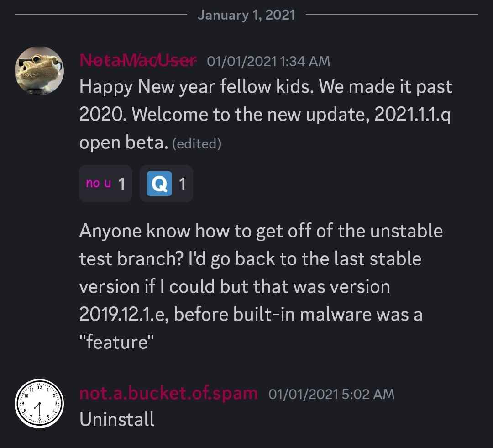Viewport: 493px width, 448px height.
Task: Click the '2019.12.1.e' version text
Action: 124,314
